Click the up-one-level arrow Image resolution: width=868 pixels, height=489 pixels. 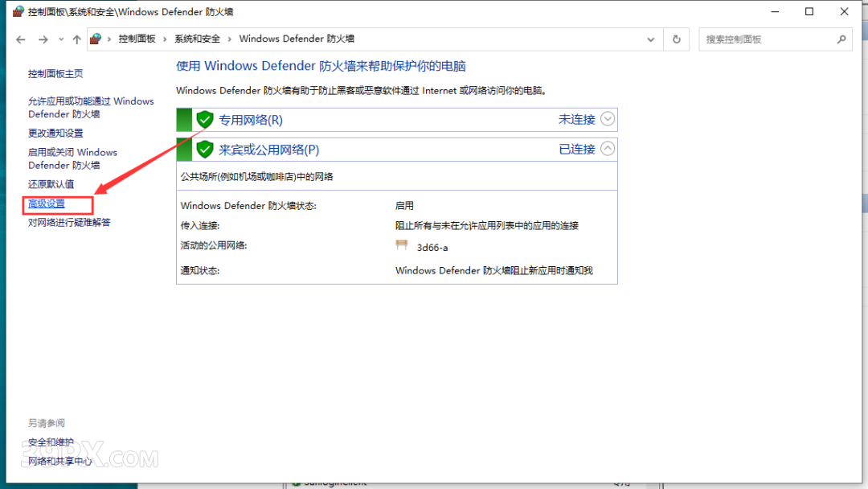tap(76, 39)
